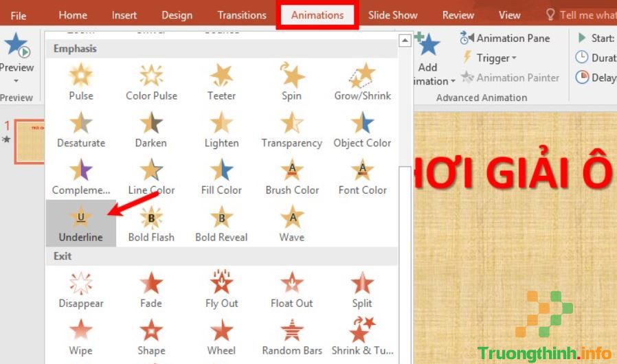Image resolution: width=617 pixels, height=364 pixels.
Task: Click the Animation Painter button
Action: (x=510, y=78)
